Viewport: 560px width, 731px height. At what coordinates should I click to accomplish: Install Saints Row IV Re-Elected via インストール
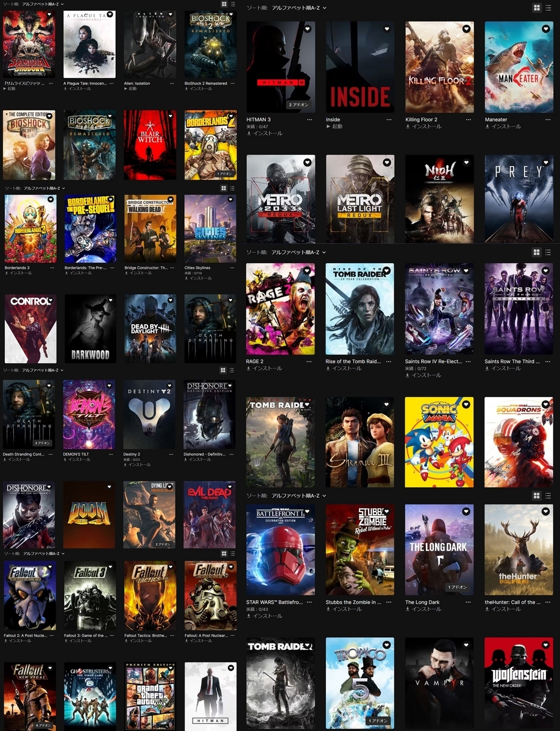pyautogui.click(x=424, y=375)
